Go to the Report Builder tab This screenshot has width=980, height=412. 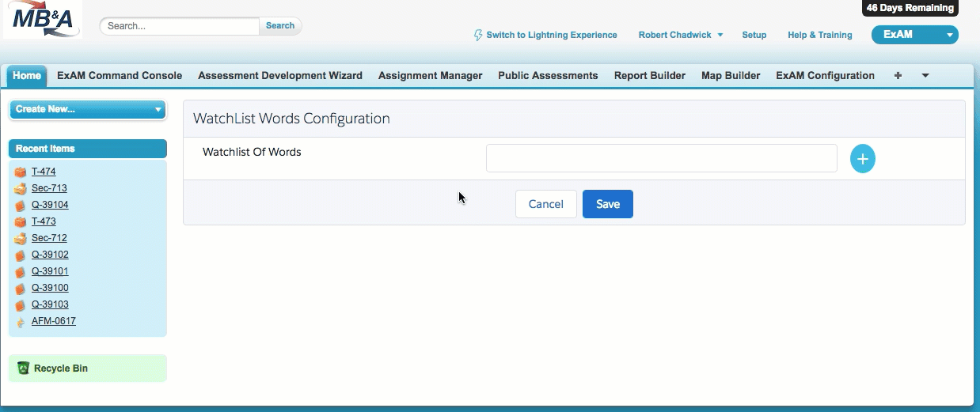(x=650, y=76)
